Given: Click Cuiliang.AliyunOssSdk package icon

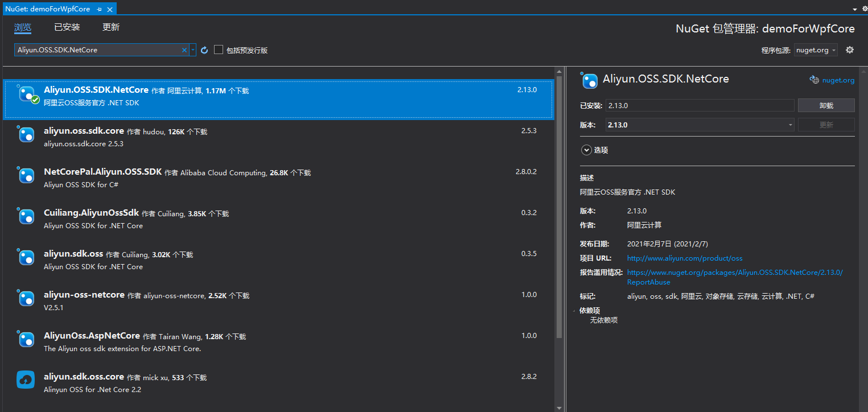Looking at the screenshot, I should (26, 216).
